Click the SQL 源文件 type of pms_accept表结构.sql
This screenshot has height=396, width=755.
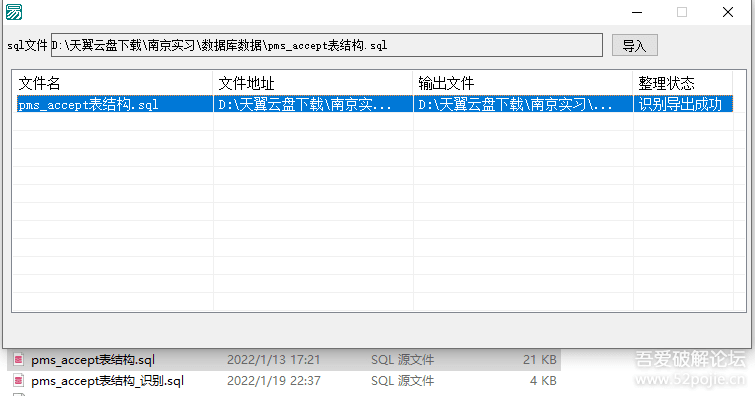point(403,360)
